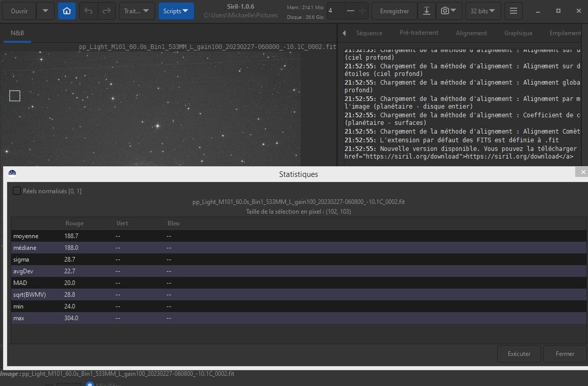This screenshot has width=588, height=386.
Task: Select the médiane row value 188.0
Action: (x=71, y=248)
